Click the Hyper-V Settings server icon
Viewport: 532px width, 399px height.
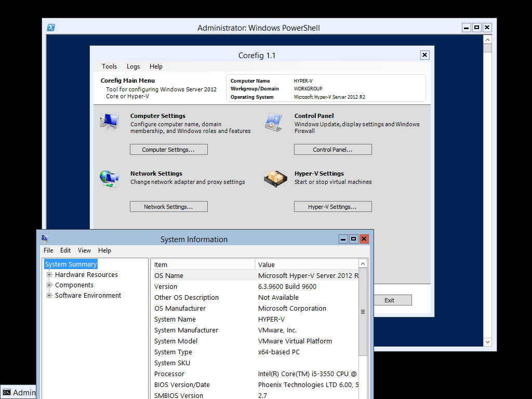click(x=275, y=179)
